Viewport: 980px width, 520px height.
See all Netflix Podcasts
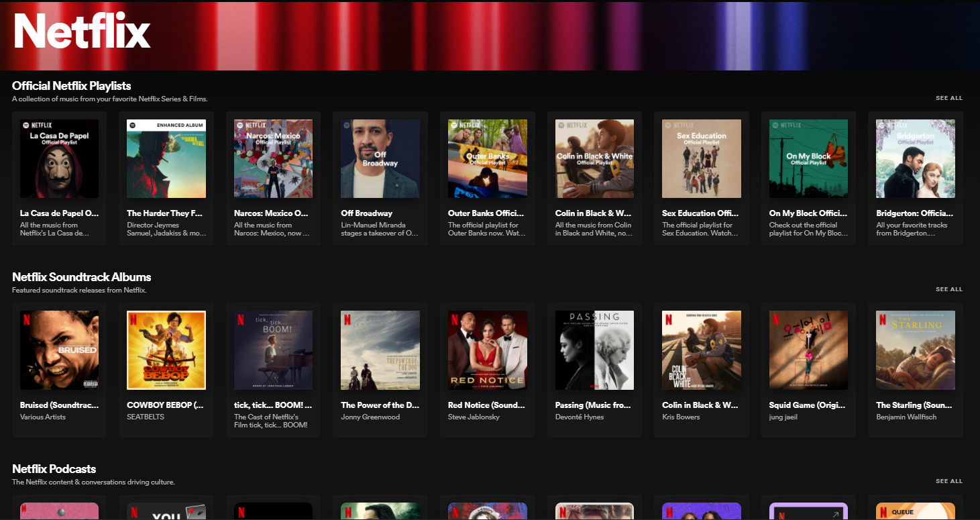coord(948,481)
